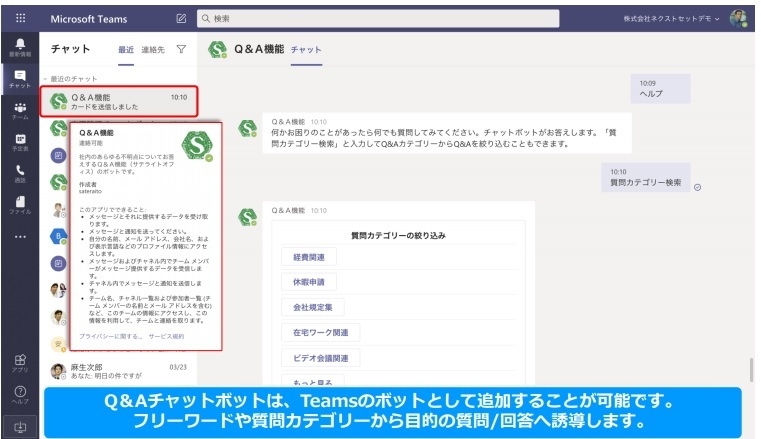The image size is (761, 439).
Task: Click the blue hexagon B avatar chat
Action: (58, 236)
